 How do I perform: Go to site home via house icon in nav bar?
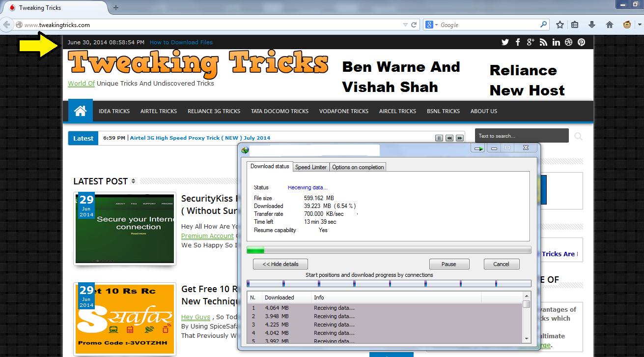coord(80,111)
